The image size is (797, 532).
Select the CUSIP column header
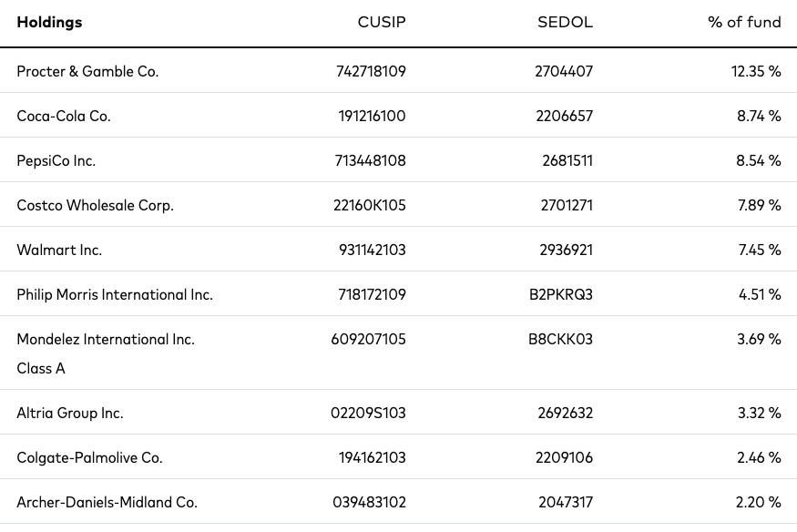pos(382,23)
